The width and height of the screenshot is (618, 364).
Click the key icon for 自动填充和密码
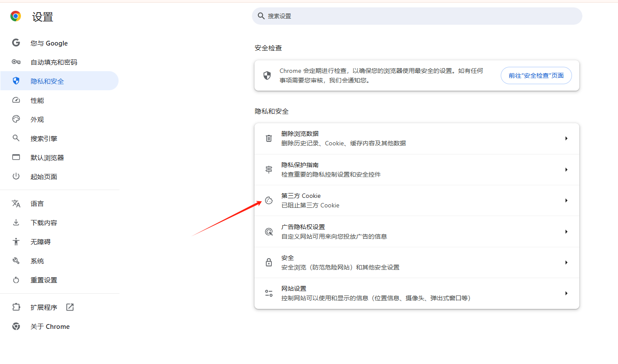(x=16, y=62)
